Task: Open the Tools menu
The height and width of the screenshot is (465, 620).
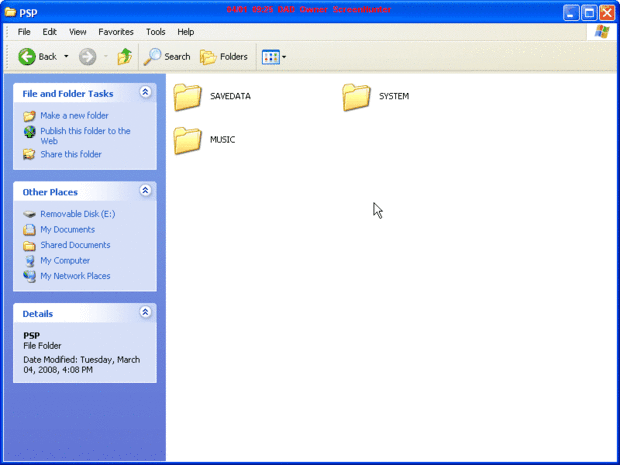Action: [x=155, y=32]
